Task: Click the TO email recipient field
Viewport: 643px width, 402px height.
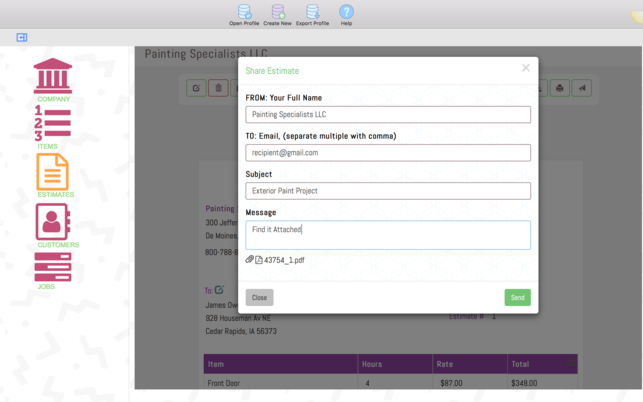Action: point(388,153)
